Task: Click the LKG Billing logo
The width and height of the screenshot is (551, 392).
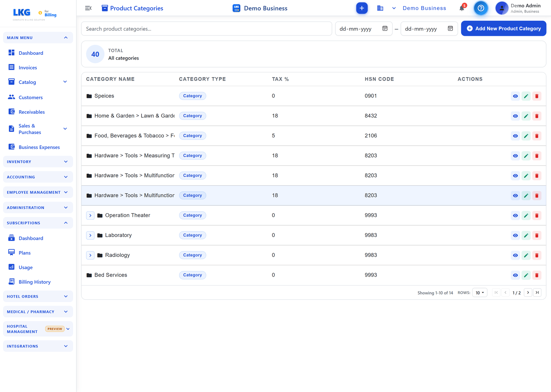Action: (34, 14)
